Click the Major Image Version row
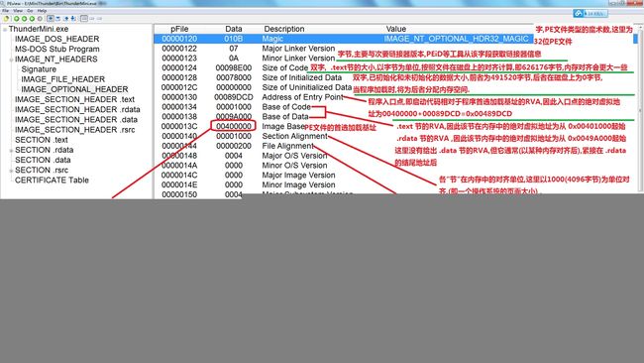 (298, 176)
